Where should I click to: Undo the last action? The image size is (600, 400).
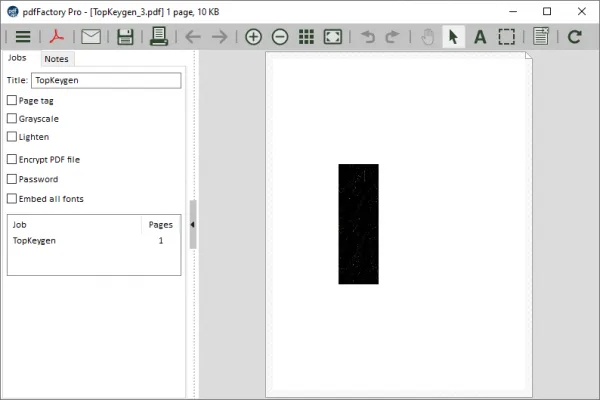click(x=368, y=37)
